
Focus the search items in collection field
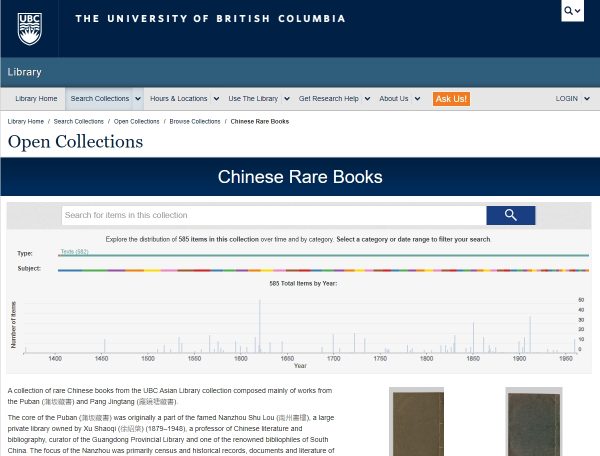tap(273, 215)
